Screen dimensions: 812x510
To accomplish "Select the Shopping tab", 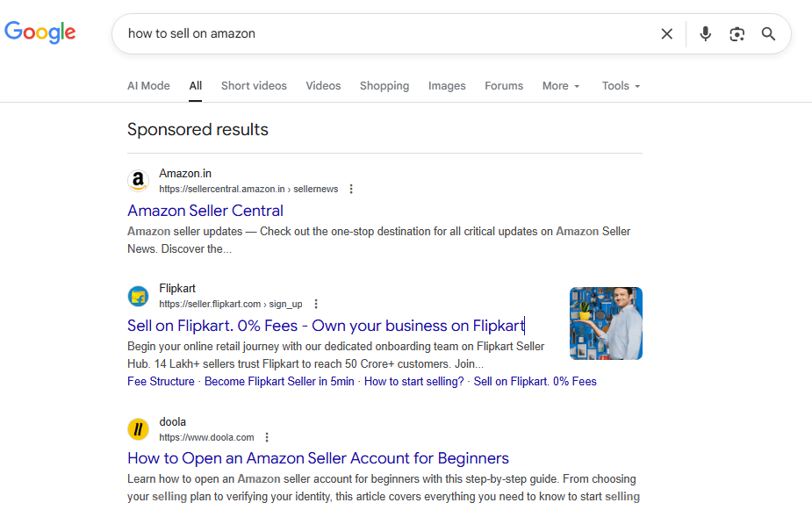I will (x=384, y=85).
